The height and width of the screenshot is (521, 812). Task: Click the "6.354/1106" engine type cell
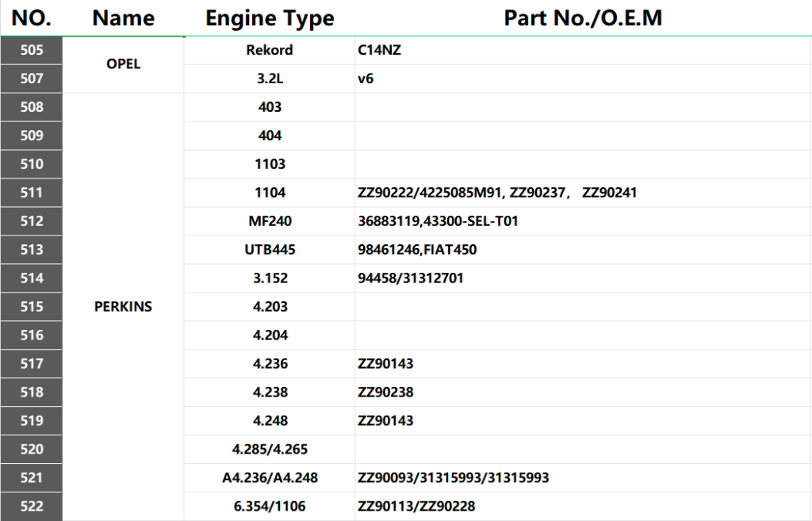click(270, 506)
